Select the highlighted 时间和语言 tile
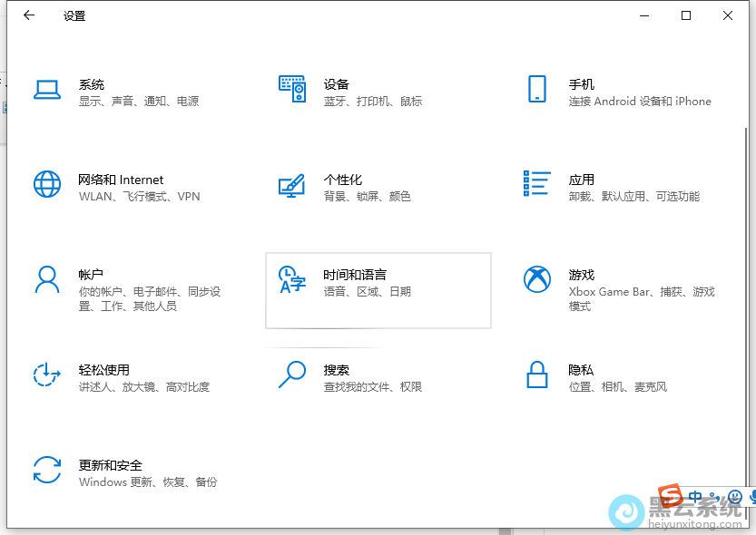 [378, 288]
